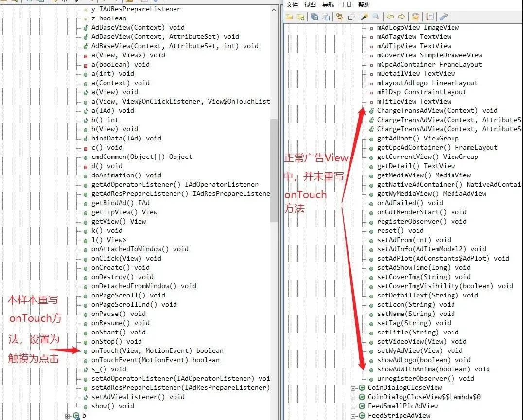
Task: Open the 视图 menu
Action: click(310, 4)
